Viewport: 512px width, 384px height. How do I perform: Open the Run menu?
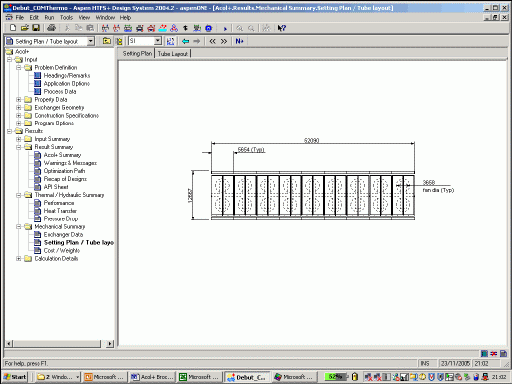click(x=49, y=17)
